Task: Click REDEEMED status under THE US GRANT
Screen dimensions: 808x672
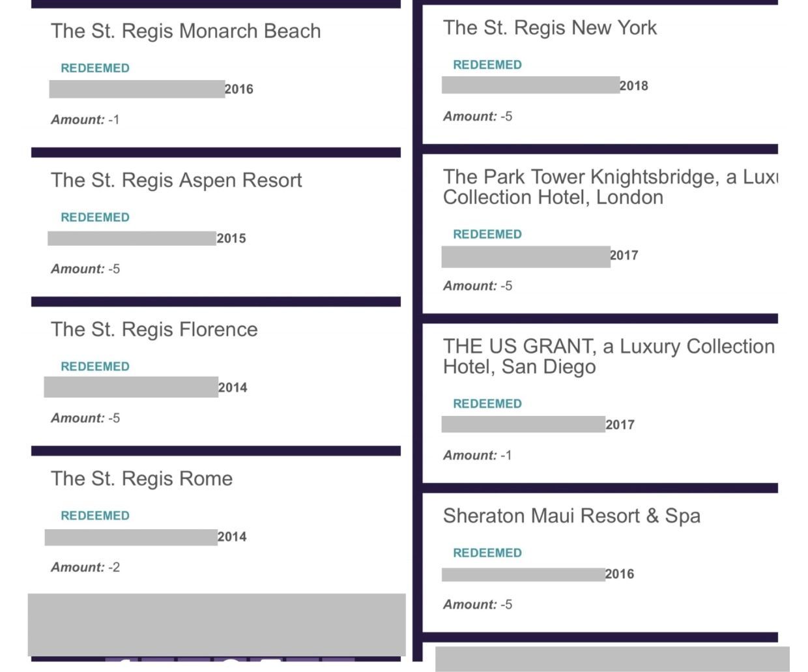Action: click(487, 404)
